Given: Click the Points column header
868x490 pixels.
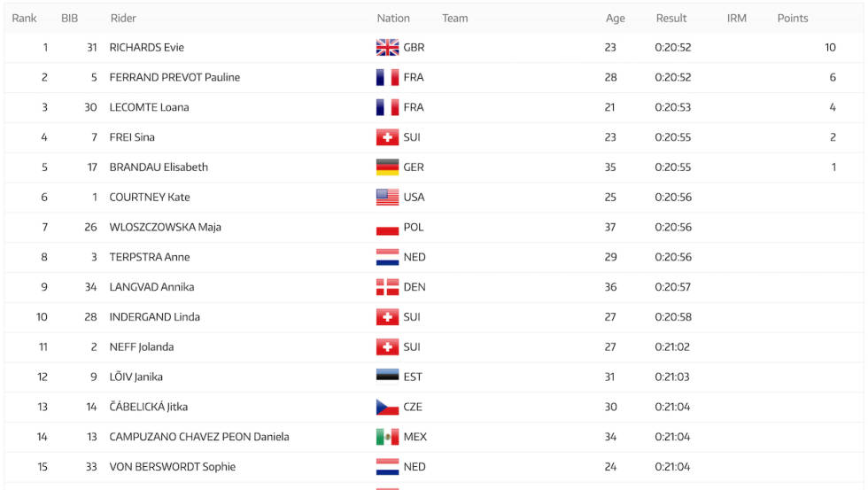Looking at the screenshot, I should pyautogui.click(x=792, y=19).
